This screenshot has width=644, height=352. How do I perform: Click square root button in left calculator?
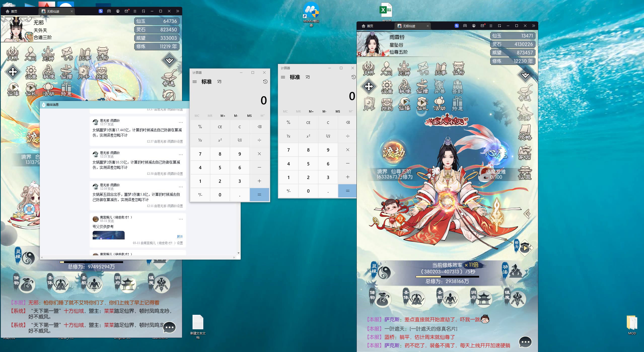240,140
